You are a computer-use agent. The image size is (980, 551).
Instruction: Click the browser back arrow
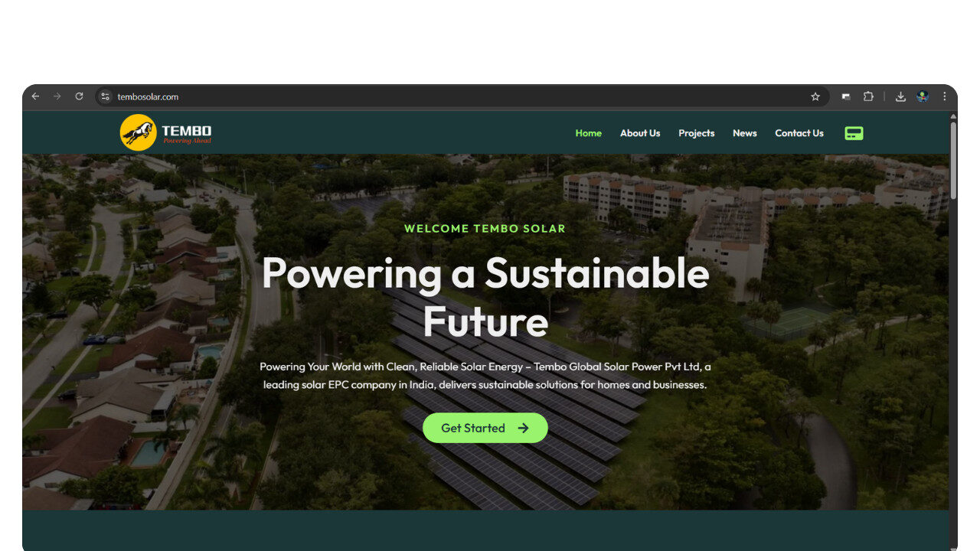(x=35, y=96)
